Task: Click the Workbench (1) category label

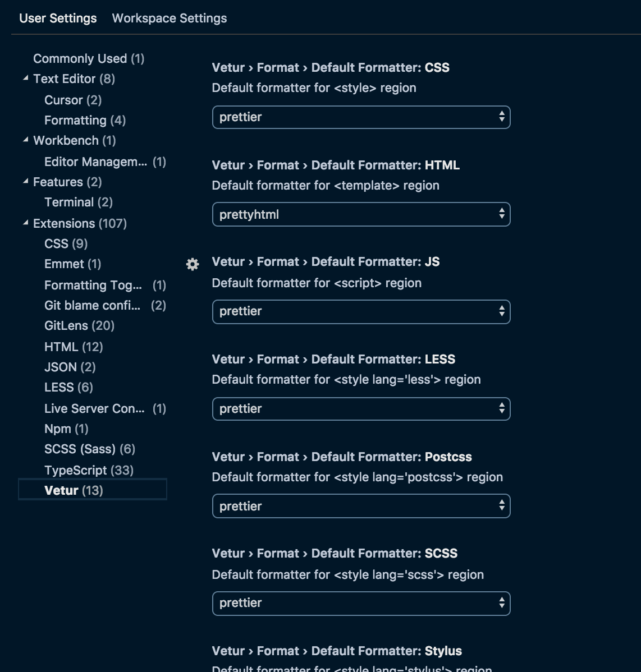Action: tap(75, 141)
